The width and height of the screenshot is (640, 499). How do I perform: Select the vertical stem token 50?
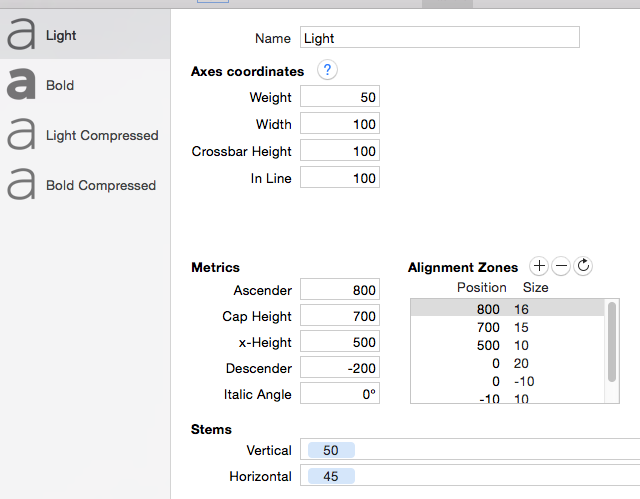[x=331, y=450]
